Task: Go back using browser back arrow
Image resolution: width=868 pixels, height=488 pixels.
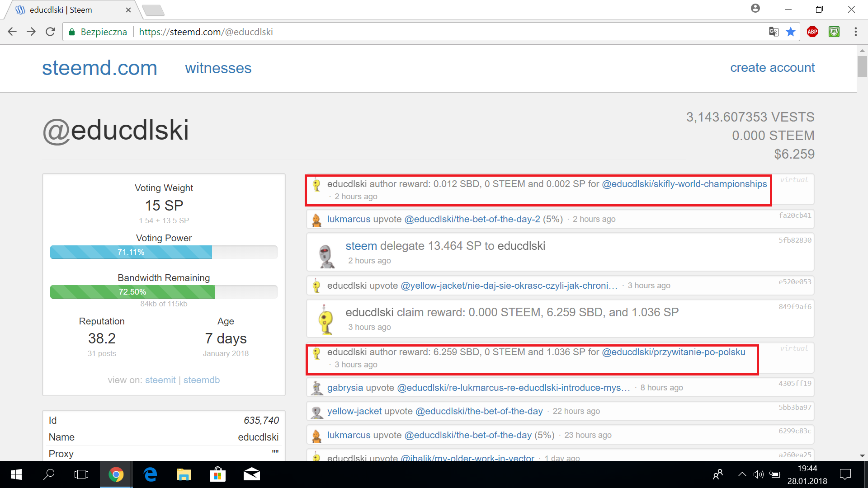Action: tap(12, 32)
